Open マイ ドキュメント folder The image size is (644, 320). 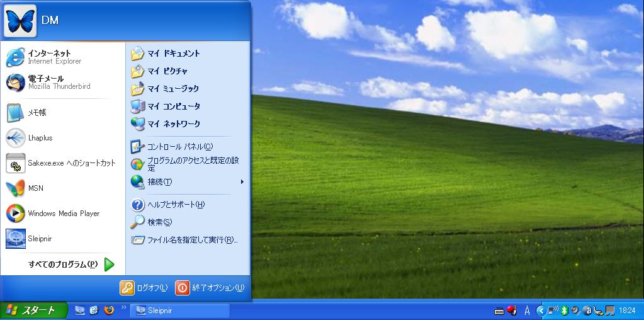188,54
